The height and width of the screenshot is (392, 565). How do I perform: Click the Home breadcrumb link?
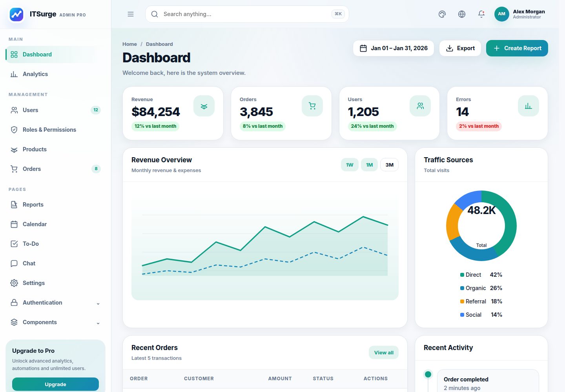pos(129,44)
